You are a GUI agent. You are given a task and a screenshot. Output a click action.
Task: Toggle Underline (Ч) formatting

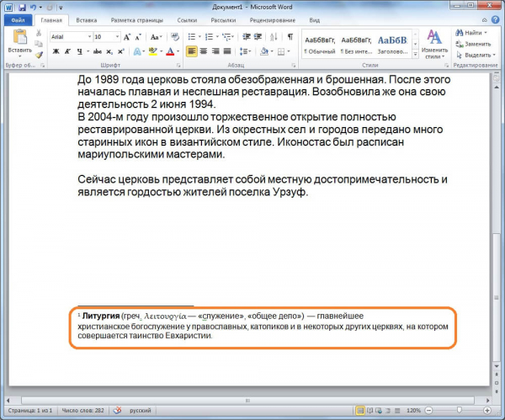pos(80,51)
